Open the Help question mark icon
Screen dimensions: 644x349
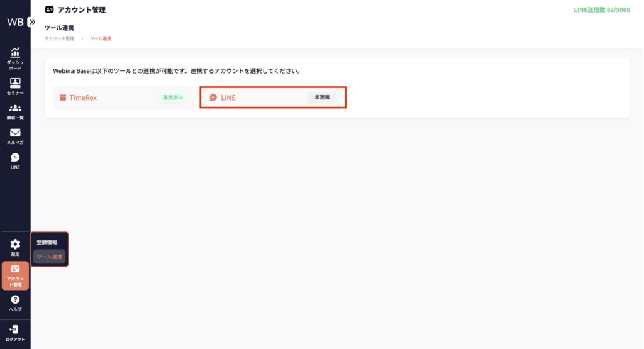[15, 300]
